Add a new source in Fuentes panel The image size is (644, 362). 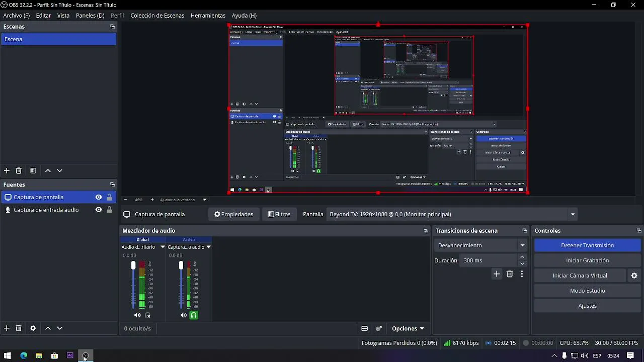pyautogui.click(x=7, y=328)
